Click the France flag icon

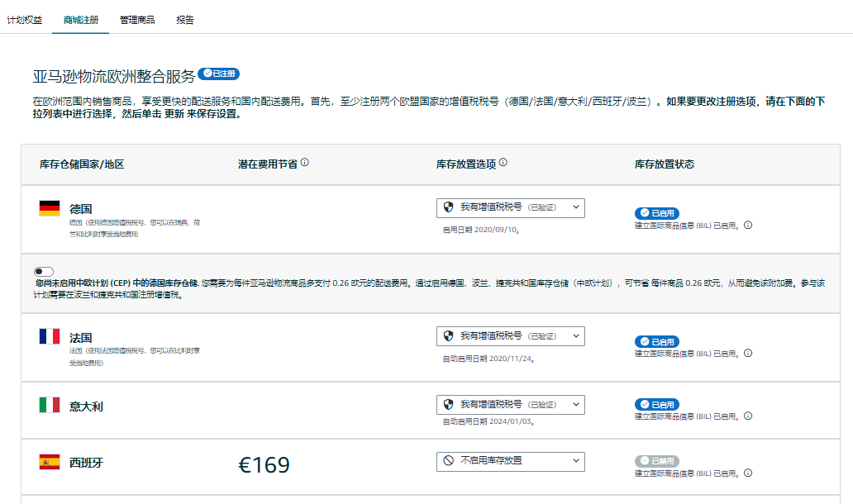click(x=51, y=335)
